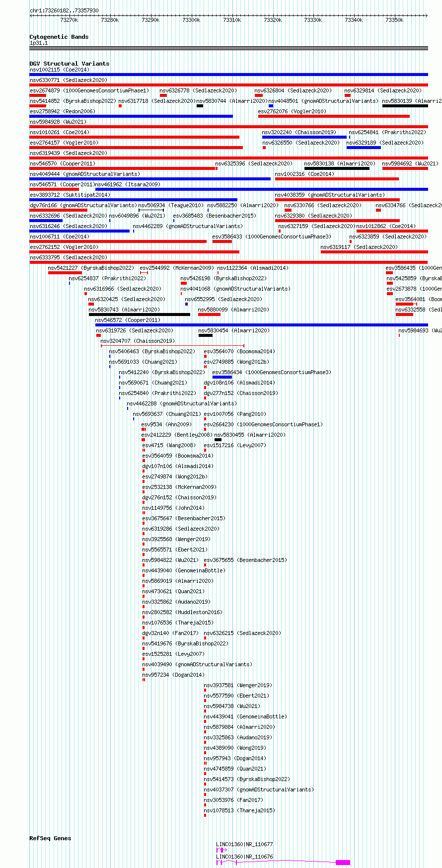442x868 pixels.
Task: Select LINC01360|NR_110676 gene label
Action: point(244,857)
